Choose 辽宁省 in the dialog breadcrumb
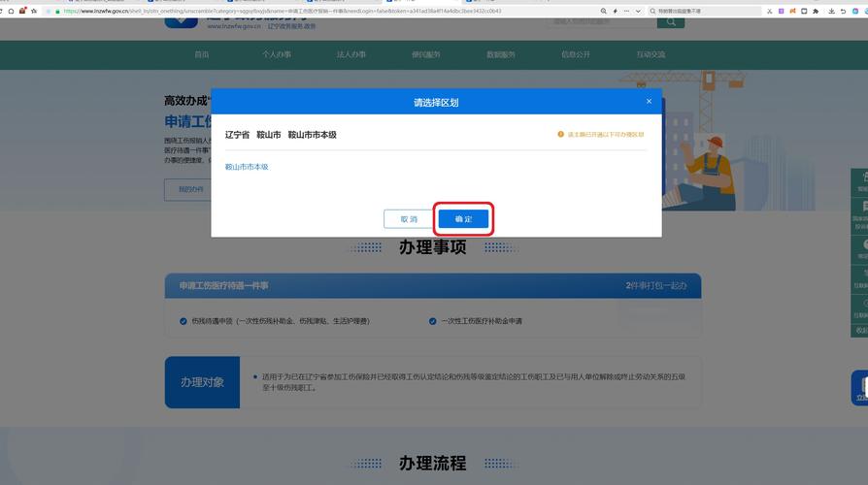Viewport: 868px width, 485px height. [237, 135]
